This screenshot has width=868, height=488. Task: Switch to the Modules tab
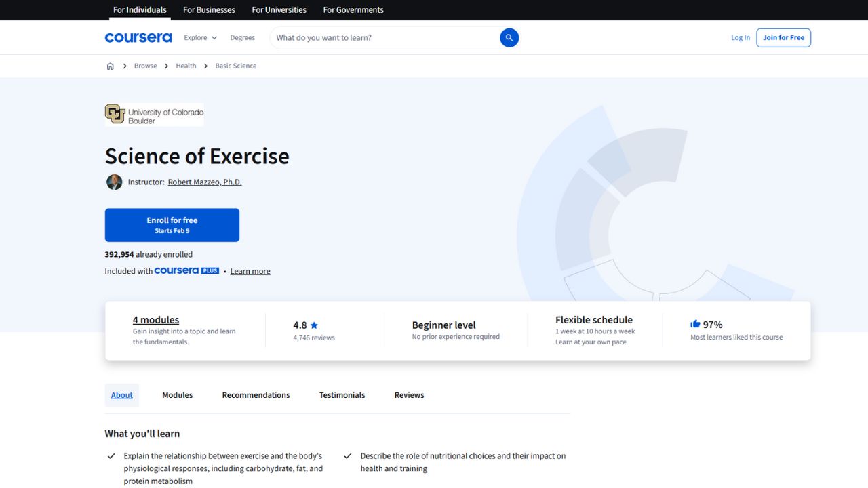177,394
